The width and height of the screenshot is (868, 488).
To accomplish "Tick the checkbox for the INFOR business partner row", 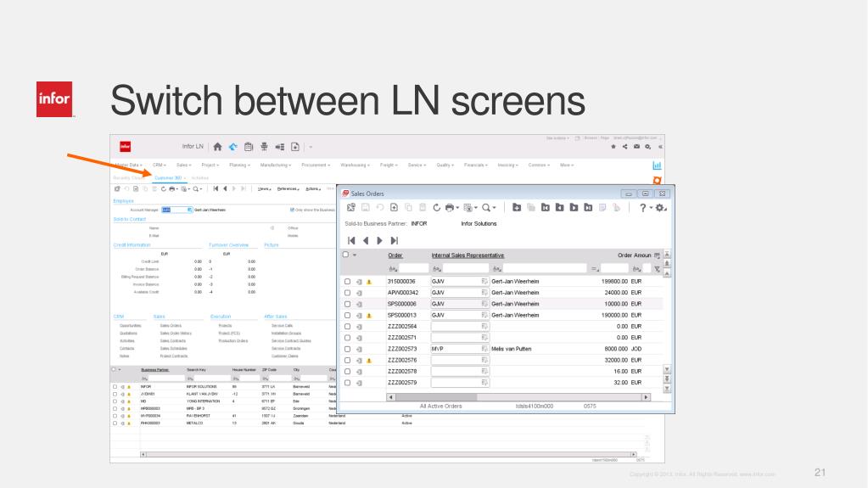I will coord(115,387).
